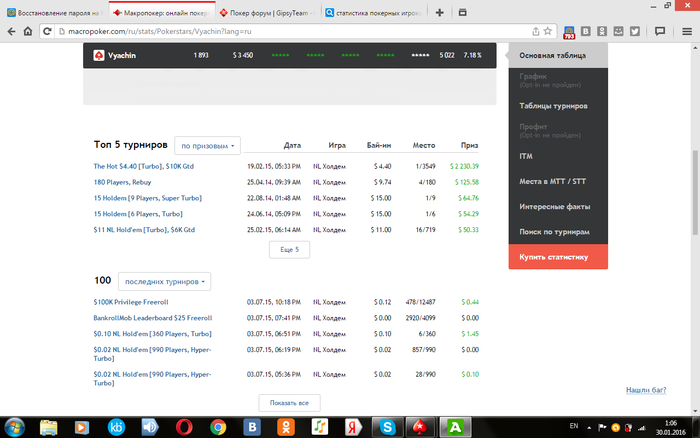Open 'BankrollMob Leaderboard $25 Freeroll' link
This screenshot has height=438, width=700.
click(153, 318)
